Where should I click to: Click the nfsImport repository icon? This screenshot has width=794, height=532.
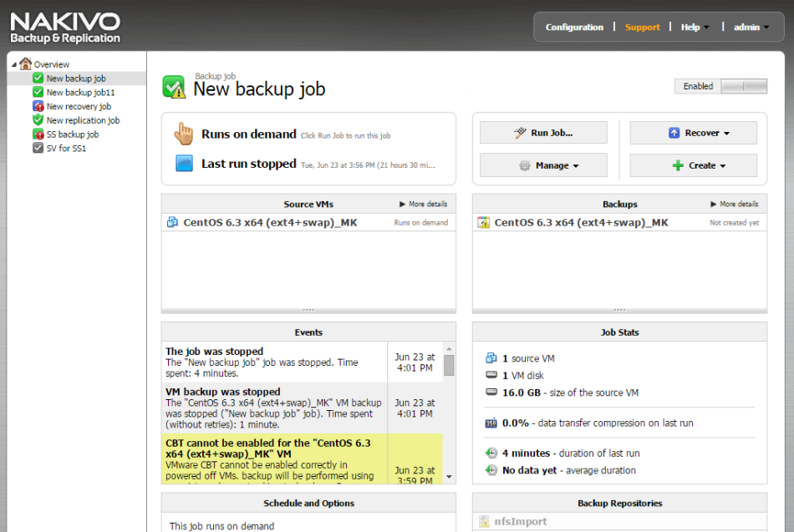tap(484, 521)
